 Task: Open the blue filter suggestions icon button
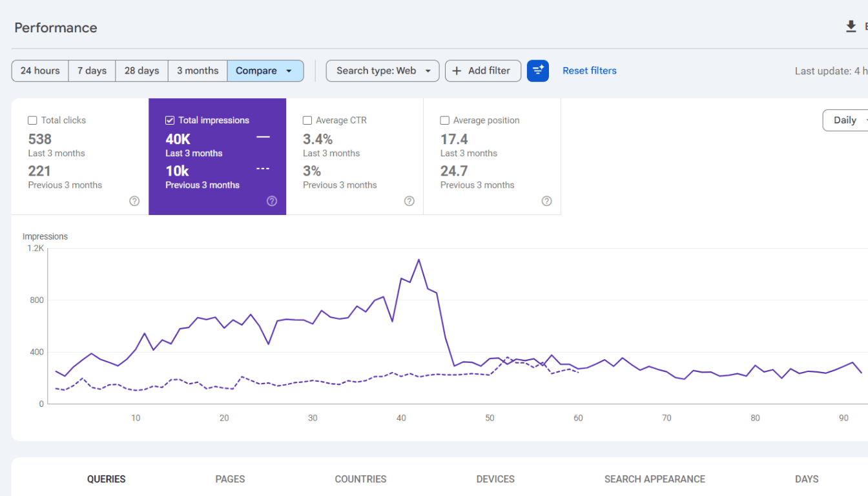point(538,71)
